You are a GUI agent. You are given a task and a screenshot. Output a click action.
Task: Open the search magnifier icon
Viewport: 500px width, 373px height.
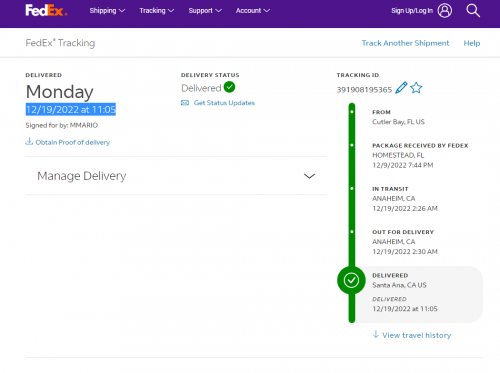click(x=473, y=10)
